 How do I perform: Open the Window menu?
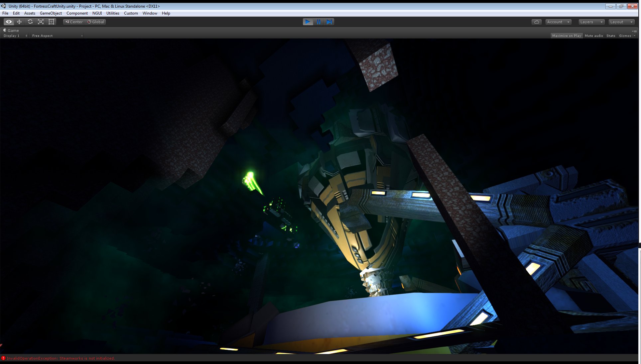[150, 13]
